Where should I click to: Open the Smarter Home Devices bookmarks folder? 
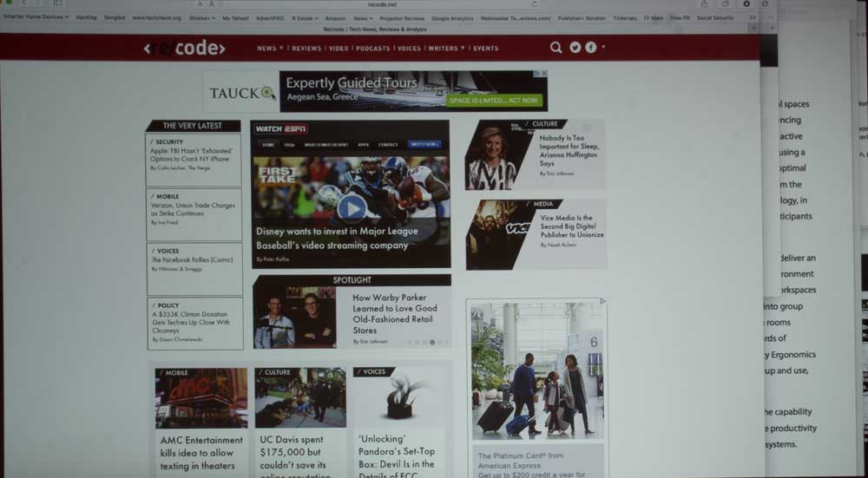tap(36, 17)
